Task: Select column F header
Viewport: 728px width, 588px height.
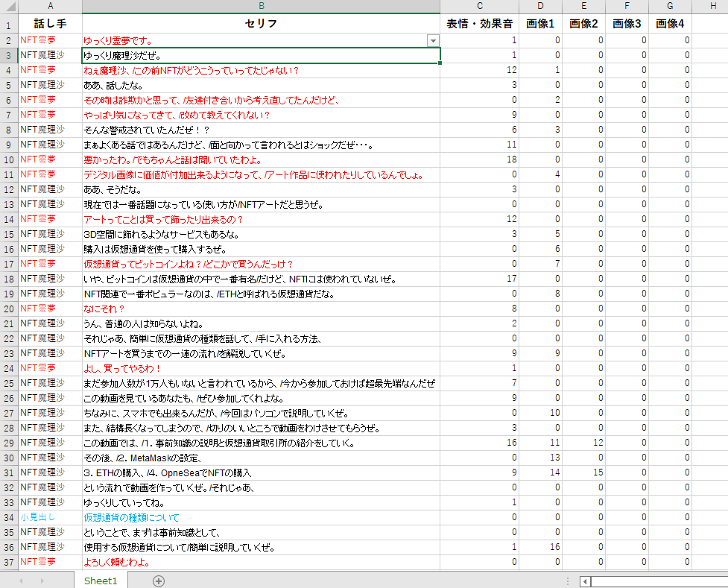Action: (x=627, y=6)
